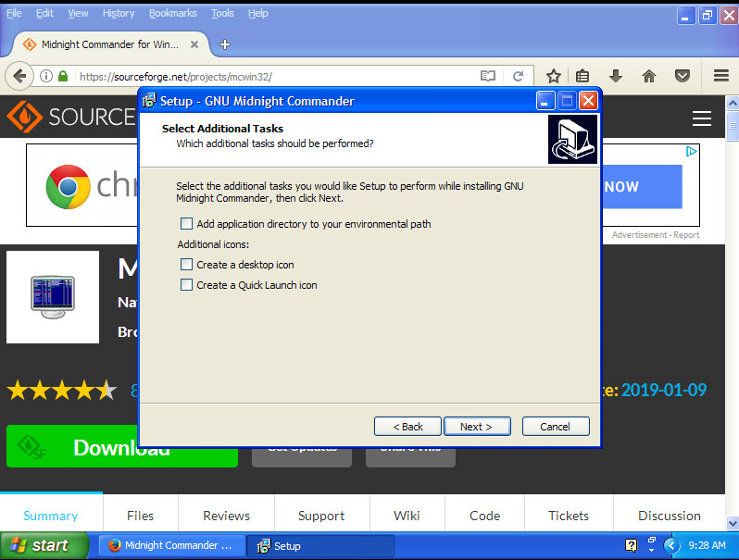The height and width of the screenshot is (560, 739).
Task: Click the green padlock security icon
Action: click(63, 76)
